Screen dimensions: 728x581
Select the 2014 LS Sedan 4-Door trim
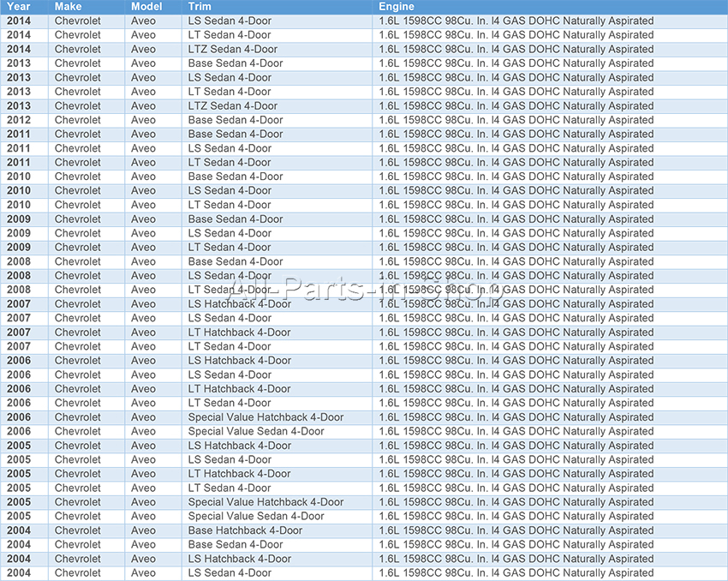point(230,21)
